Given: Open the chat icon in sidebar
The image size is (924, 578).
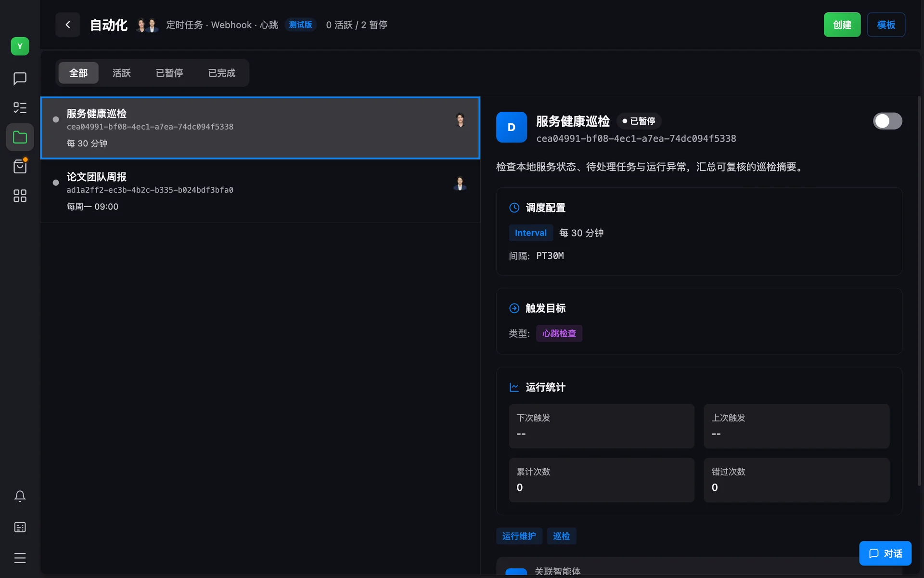Looking at the screenshot, I should click(20, 78).
